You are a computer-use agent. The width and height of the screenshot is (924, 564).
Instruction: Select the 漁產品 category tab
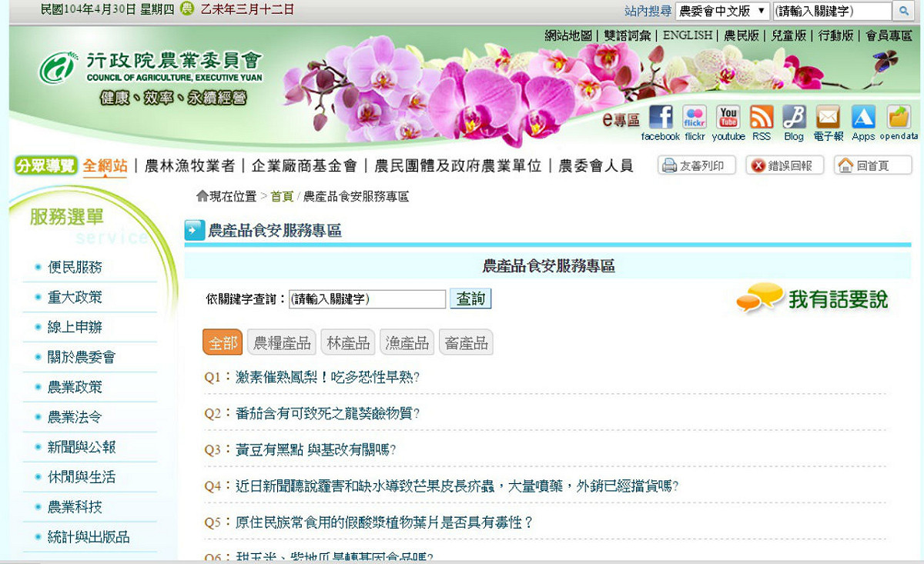407,343
